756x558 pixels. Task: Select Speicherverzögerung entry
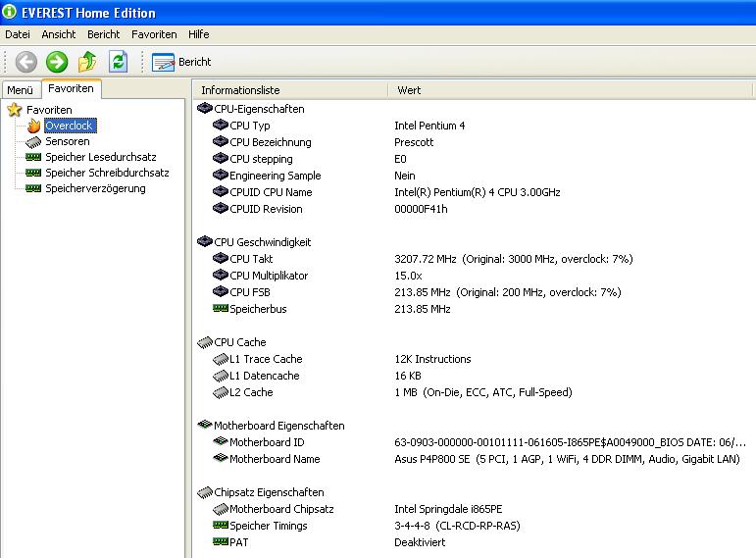tap(95, 188)
